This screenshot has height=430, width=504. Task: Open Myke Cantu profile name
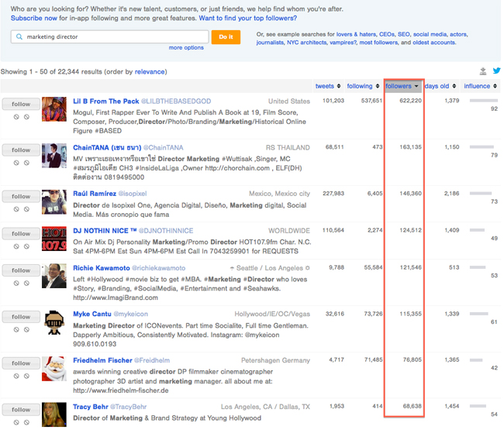click(x=92, y=314)
